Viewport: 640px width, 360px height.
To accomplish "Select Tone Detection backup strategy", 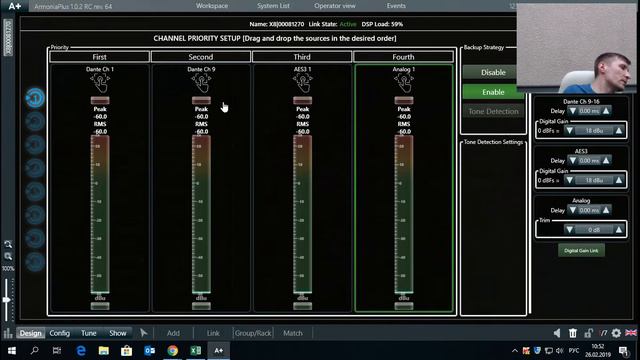I will (x=493, y=111).
